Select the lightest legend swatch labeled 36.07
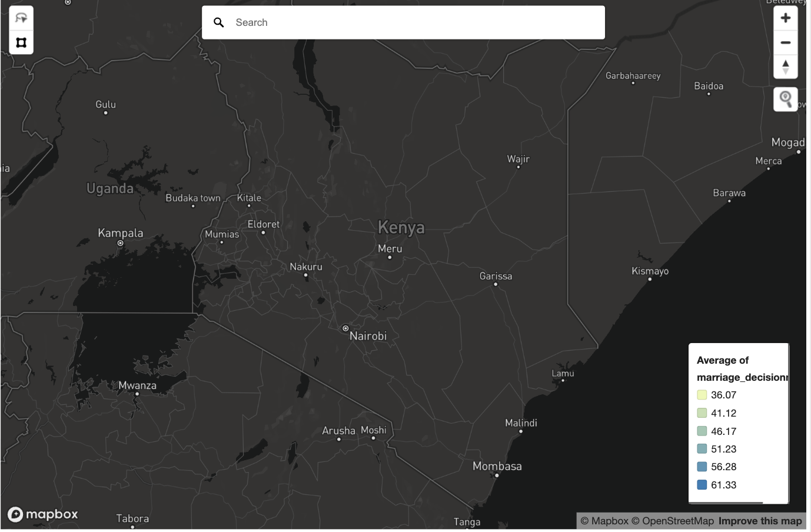 [x=701, y=395]
